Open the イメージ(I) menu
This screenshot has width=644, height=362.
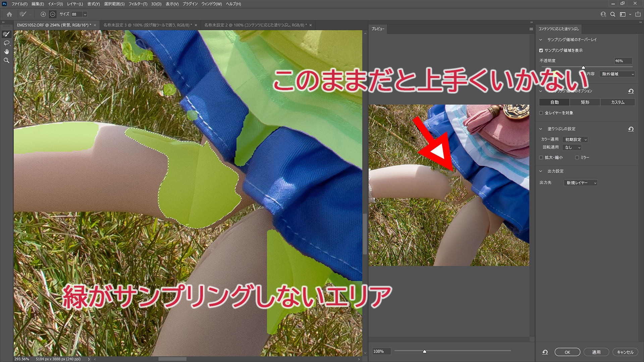[55, 4]
